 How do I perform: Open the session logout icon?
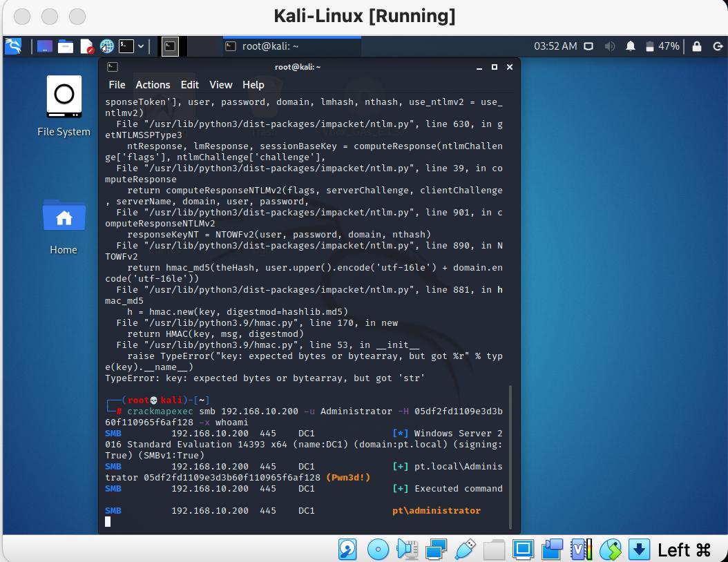pyautogui.click(x=718, y=46)
